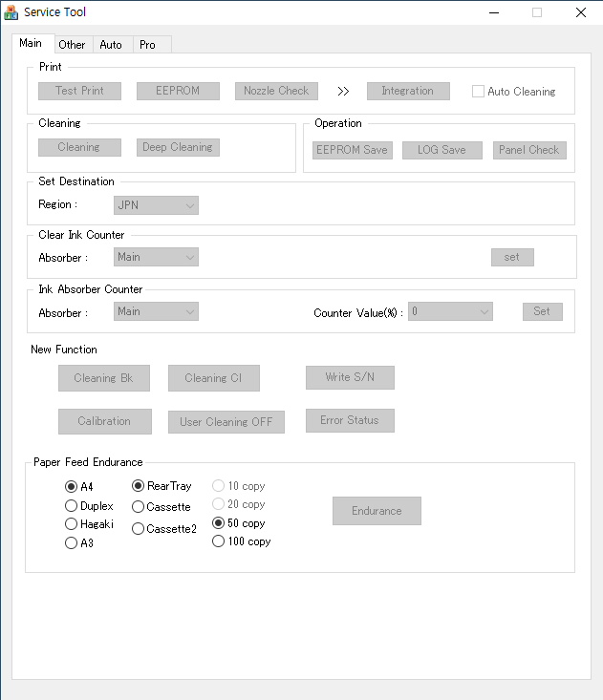Viewport: 603px width, 700px height.
Task: Choose the Cassette paper source option
Action: [139, 507]
